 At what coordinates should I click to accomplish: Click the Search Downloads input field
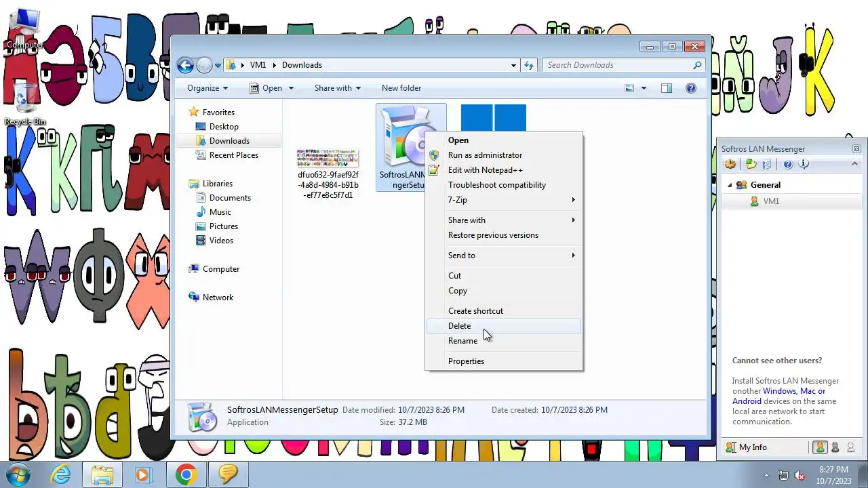[x=617, y=65]
